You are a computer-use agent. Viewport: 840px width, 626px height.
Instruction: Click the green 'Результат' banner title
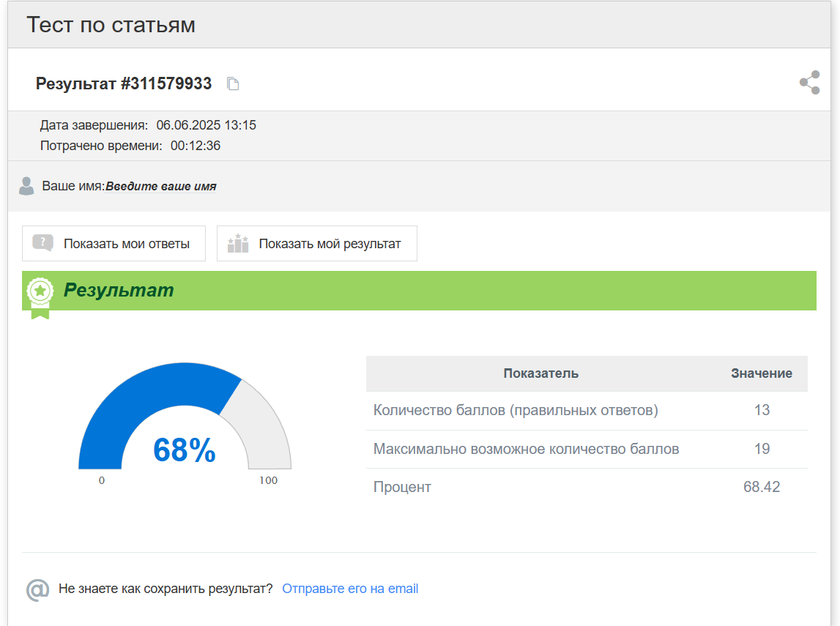(119, 290)
